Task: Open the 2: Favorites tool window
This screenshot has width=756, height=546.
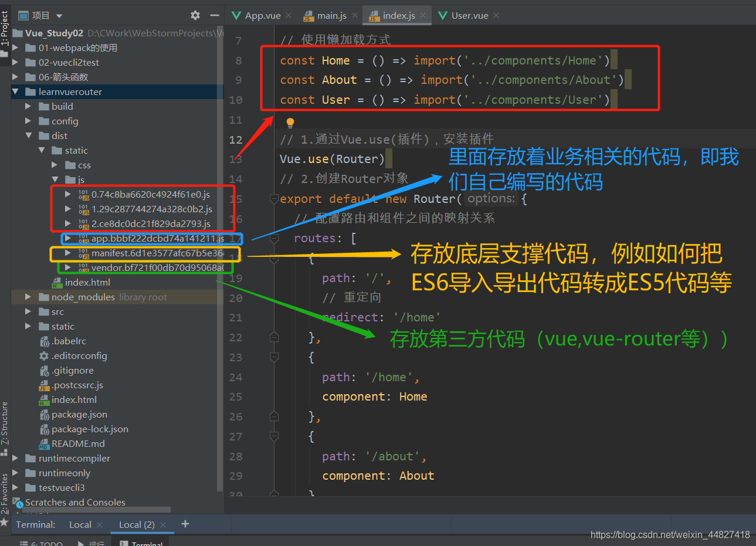Action: pyautogui.click(x=5, y=494)
